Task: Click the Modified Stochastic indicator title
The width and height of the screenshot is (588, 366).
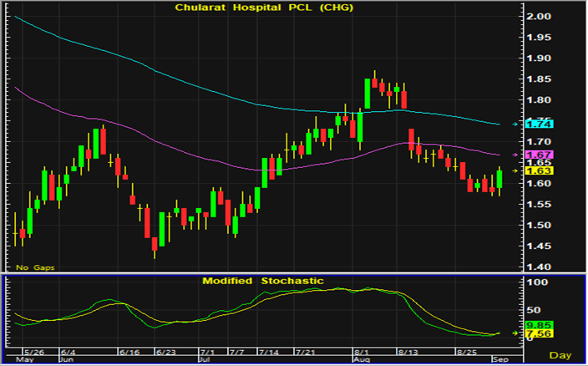Action: 262,281
